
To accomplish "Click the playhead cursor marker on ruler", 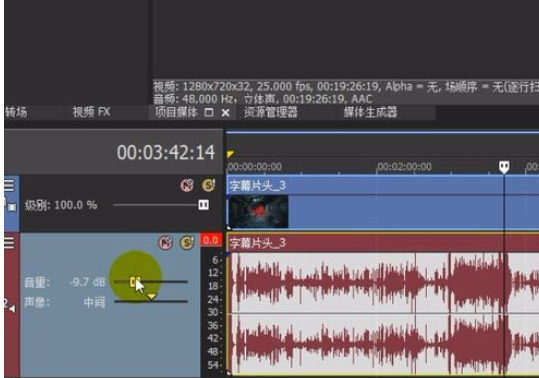I will click(504, 167).
